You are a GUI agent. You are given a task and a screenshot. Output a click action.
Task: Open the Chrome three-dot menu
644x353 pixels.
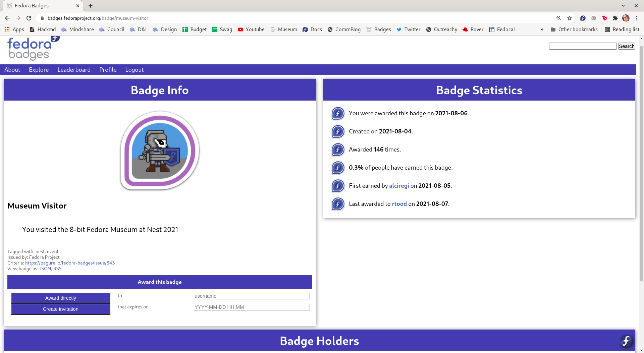(x=637, y=18)
